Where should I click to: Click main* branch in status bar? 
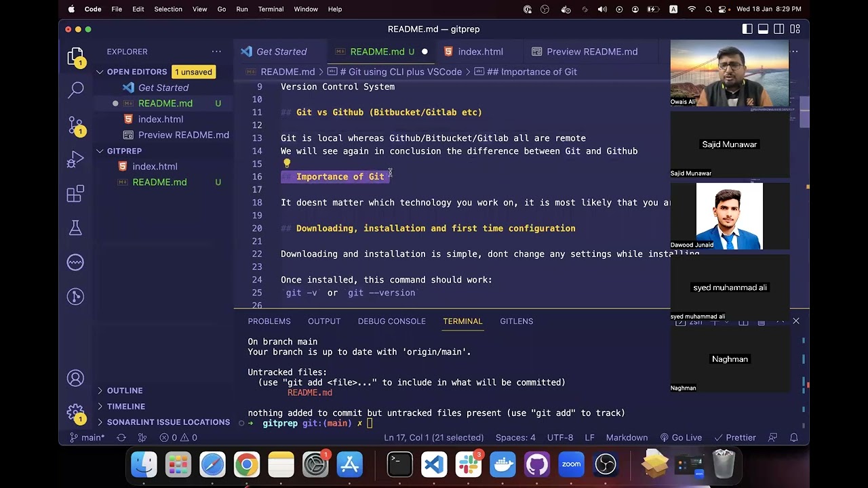pyautogui.click(x=87, y=438)
